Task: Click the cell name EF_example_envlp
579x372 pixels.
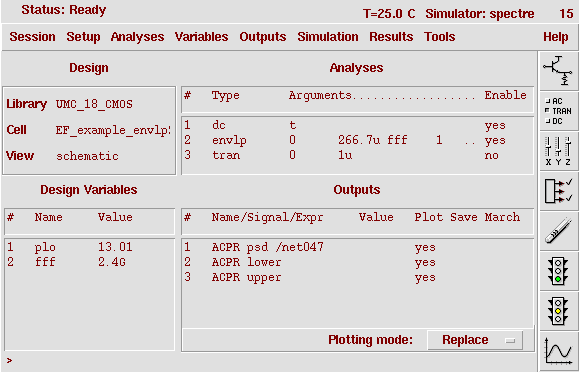Action: point(113,130)
